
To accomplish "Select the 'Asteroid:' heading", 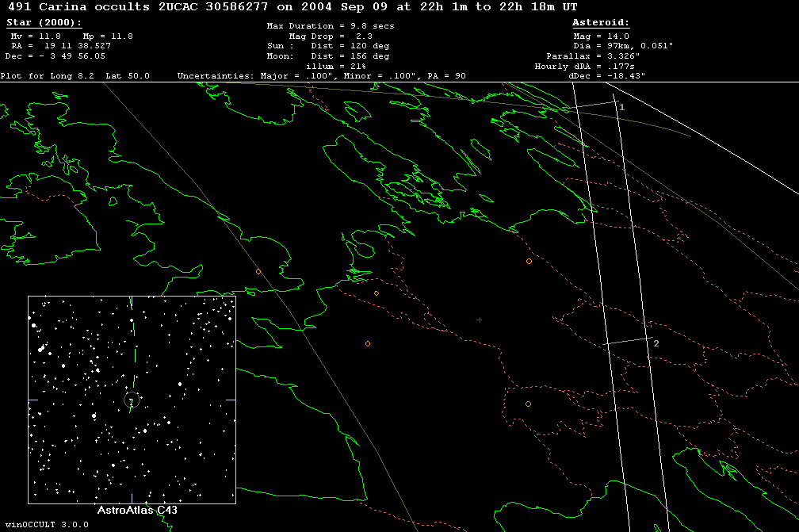I will [600, 24].
